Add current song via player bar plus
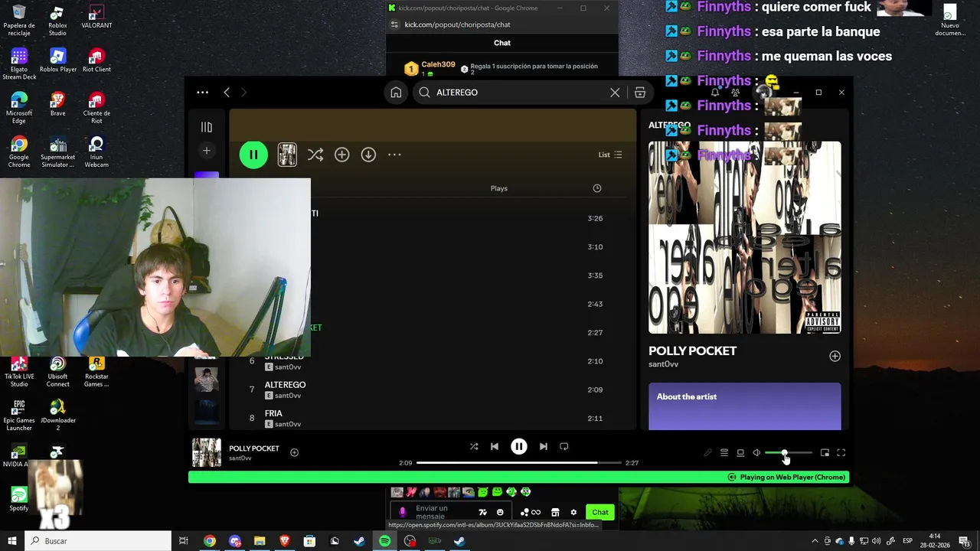The image size is (980, 551). tap(294, 452)
